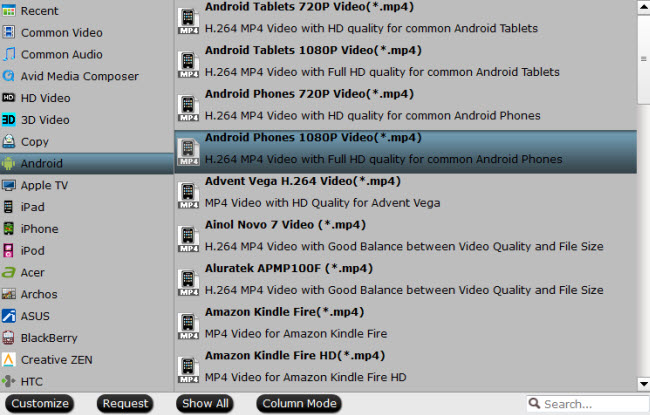Select the 3D Video category icon
The image size is (650, 415).
click(8, 119)
